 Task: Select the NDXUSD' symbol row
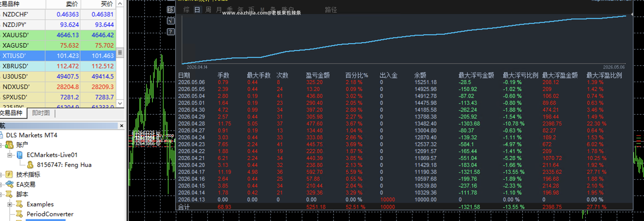[x=58, y=87]
